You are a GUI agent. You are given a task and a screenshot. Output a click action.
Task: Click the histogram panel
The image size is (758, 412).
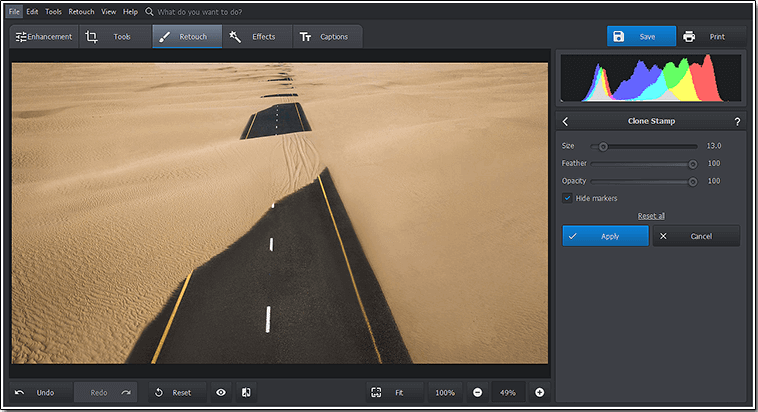651,78
